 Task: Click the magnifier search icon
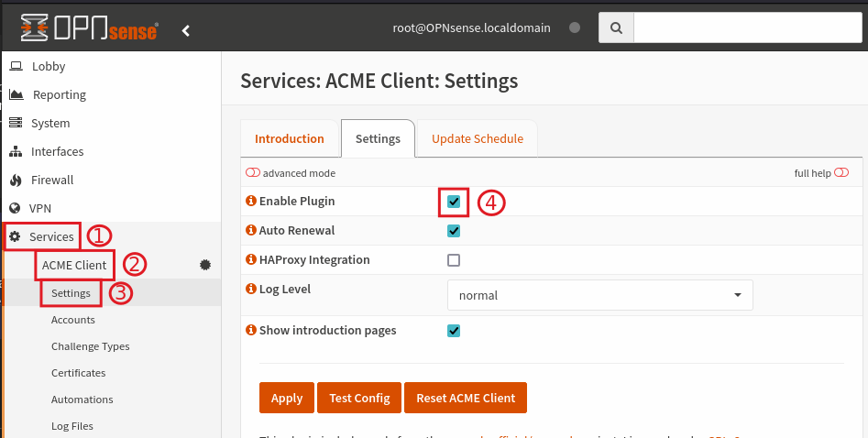pos(616,27)
